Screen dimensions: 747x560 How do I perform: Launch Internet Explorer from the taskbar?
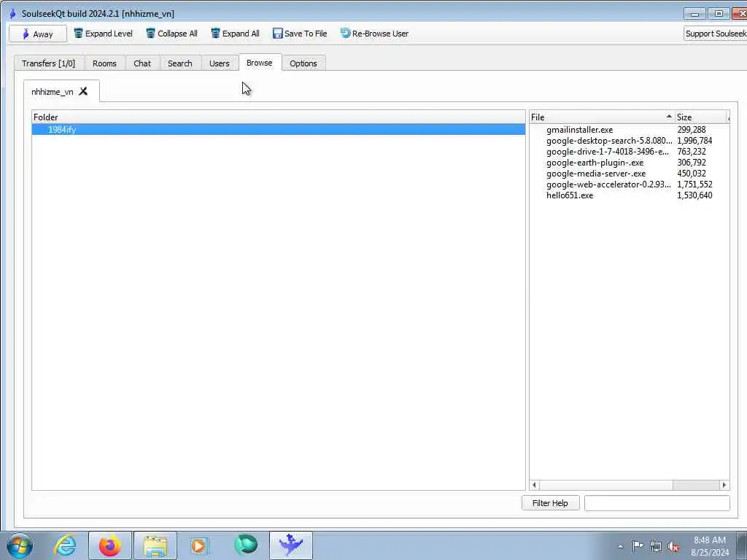(x=65, y=545)
